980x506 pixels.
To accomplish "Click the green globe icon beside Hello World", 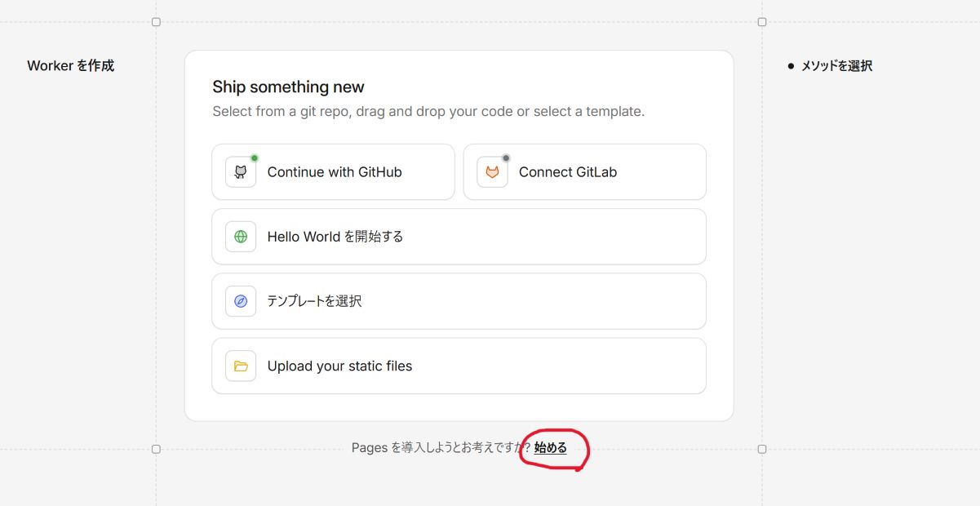I will tap(240, 236).
